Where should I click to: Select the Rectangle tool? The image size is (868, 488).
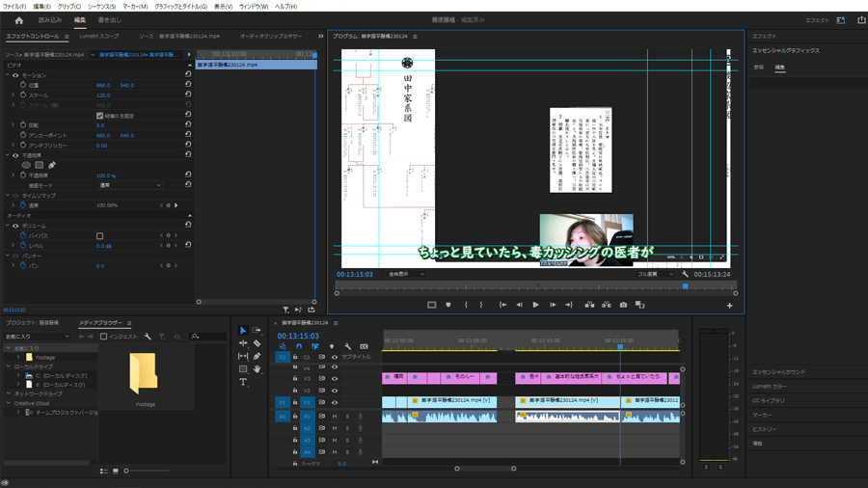coord(243,369)
